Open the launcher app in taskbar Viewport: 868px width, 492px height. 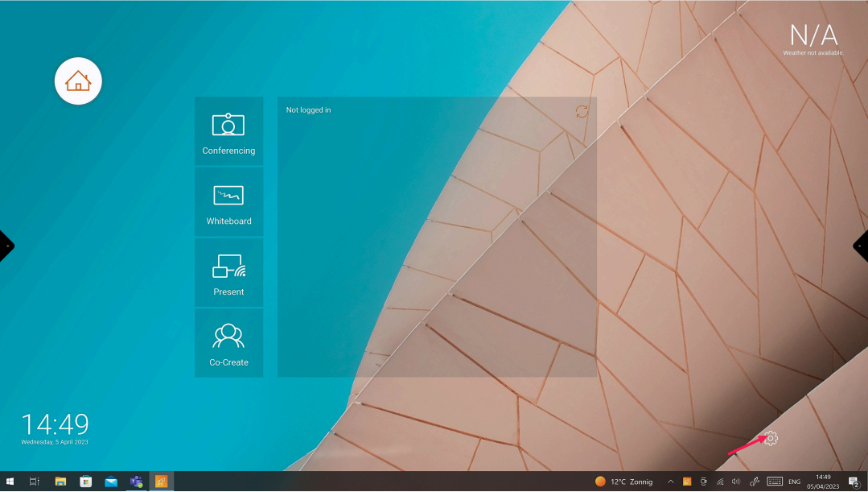pyautogui.click(x=161, y=482)
